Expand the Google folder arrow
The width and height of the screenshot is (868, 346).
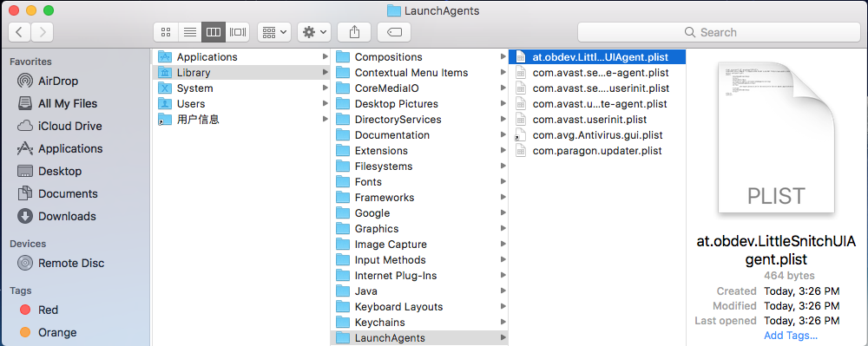click(503, 212)
